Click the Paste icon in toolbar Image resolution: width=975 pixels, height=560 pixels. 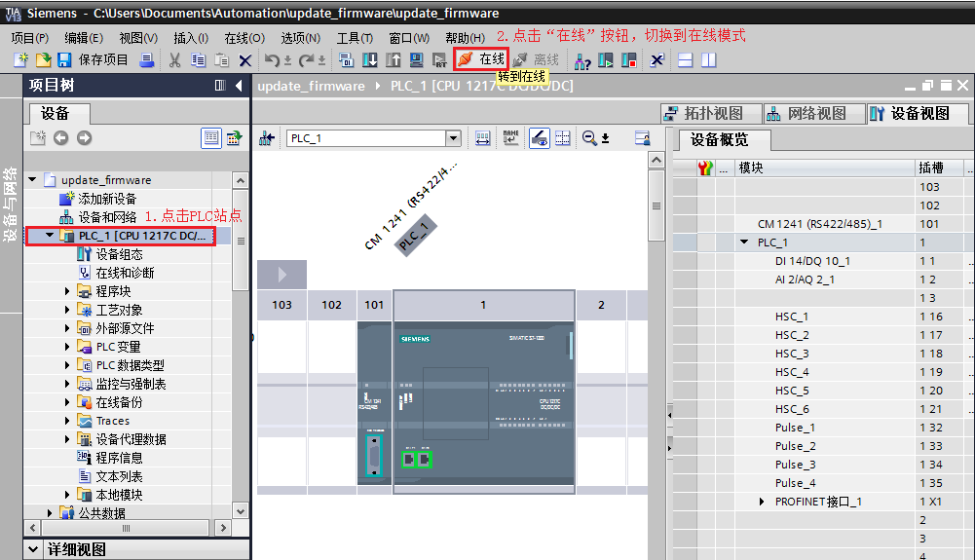(221, 59)
